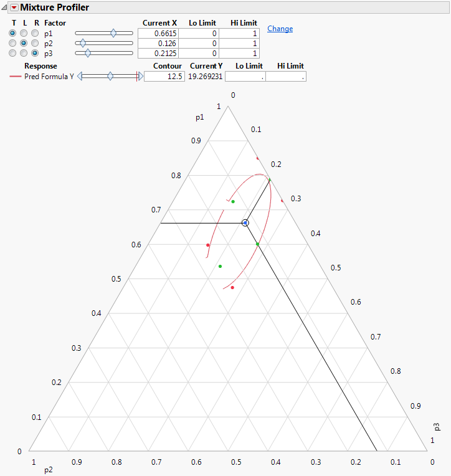Select the L radio button for p2
This screenshot has width=451, height=476.
24,43
